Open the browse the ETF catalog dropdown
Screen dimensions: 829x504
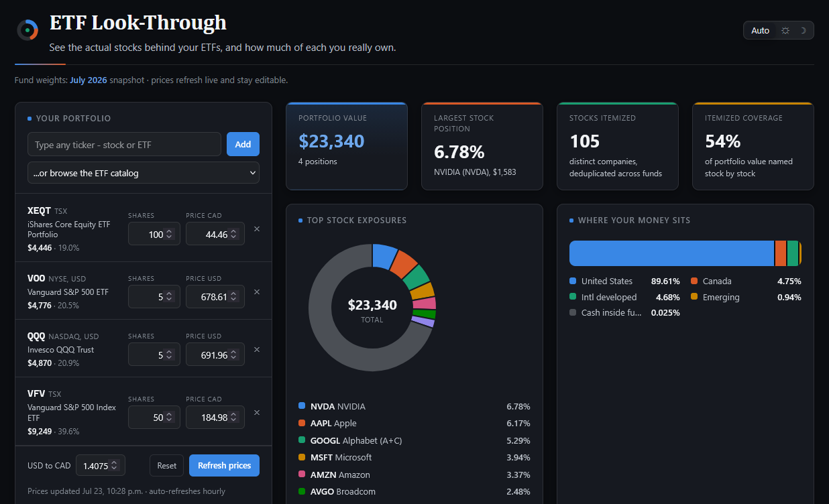pyautogui.click(x=144, y=173)
